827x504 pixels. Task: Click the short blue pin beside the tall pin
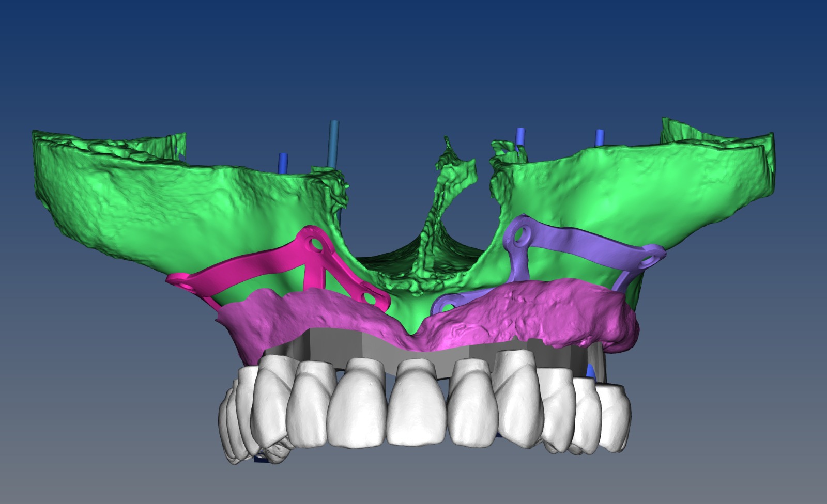pos(283,162)
